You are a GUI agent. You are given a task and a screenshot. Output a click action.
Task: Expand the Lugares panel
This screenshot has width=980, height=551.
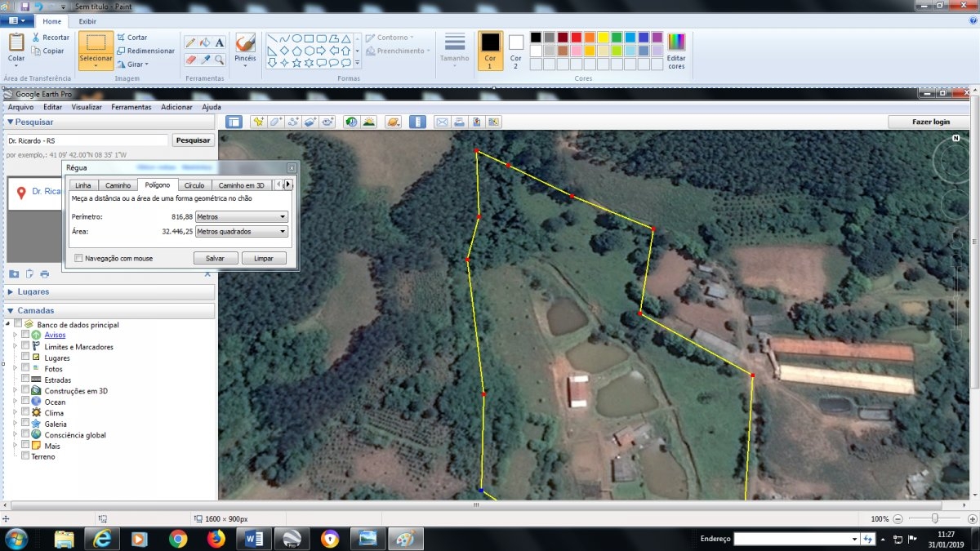coord(10,291)
